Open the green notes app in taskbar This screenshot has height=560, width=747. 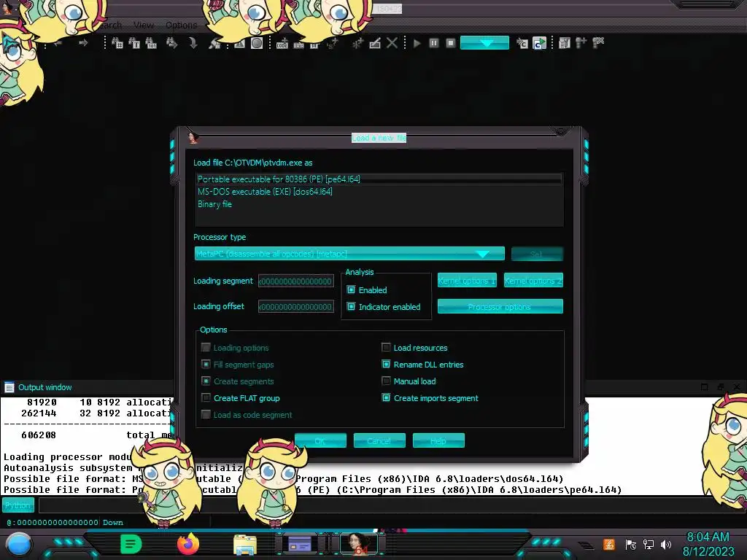tap(131, 544)
